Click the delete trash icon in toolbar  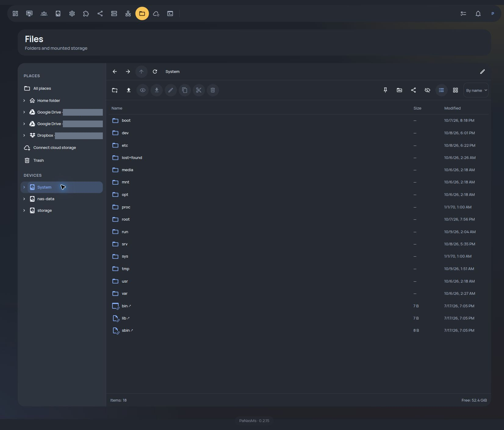213,90
